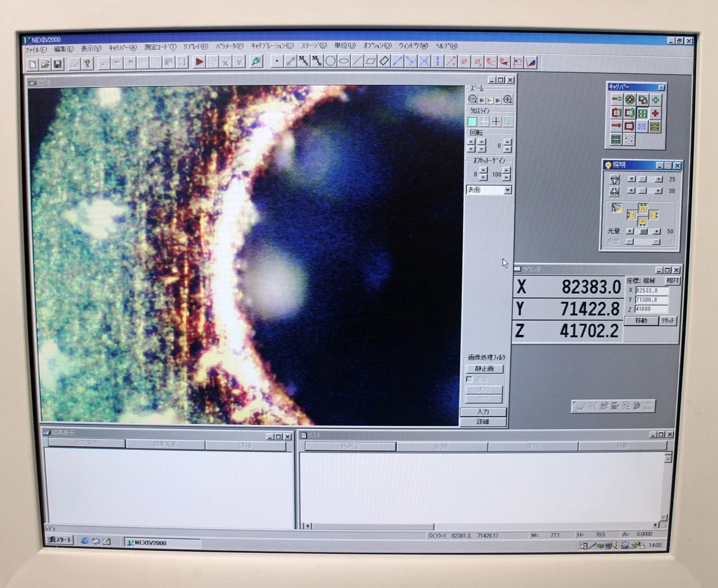Click the 移動 move button in counter

(x=641, y=321)
